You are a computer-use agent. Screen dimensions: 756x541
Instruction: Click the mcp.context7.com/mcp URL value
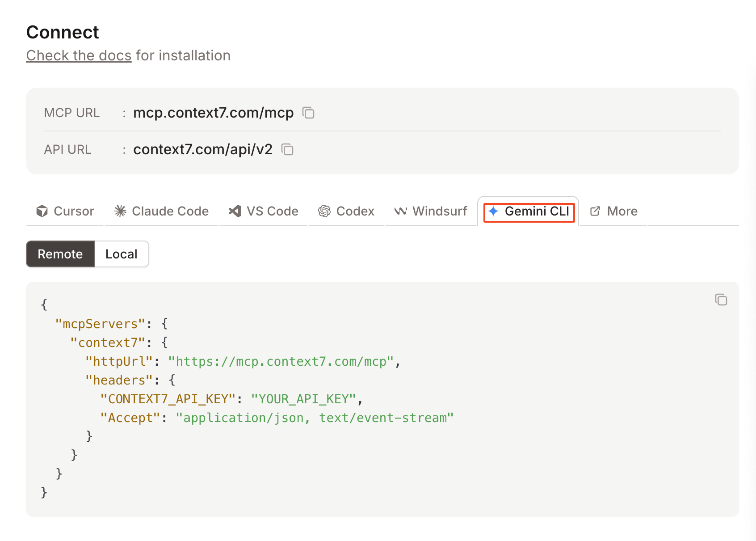(x=214, y=113)
